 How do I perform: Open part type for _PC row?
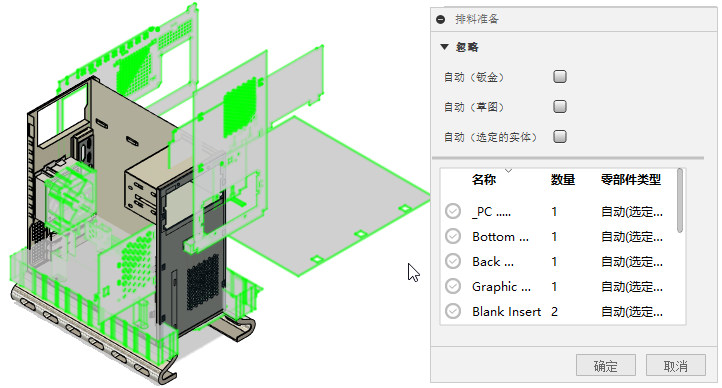pos(632,212)
